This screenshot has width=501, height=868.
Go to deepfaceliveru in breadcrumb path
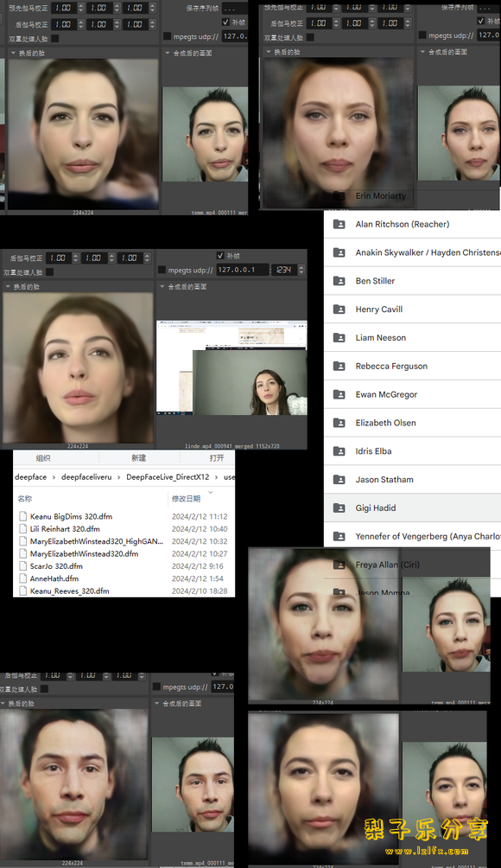[x=86, y=476]
